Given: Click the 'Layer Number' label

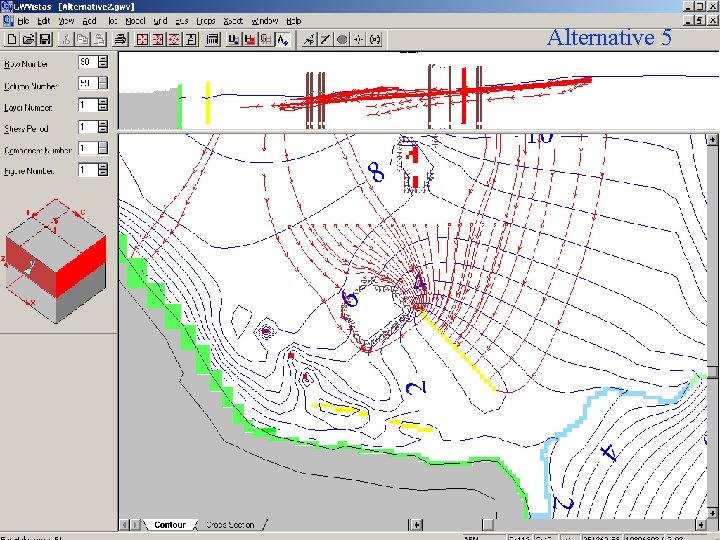Looking at the screenshot, I should click(x=28, y=107).
